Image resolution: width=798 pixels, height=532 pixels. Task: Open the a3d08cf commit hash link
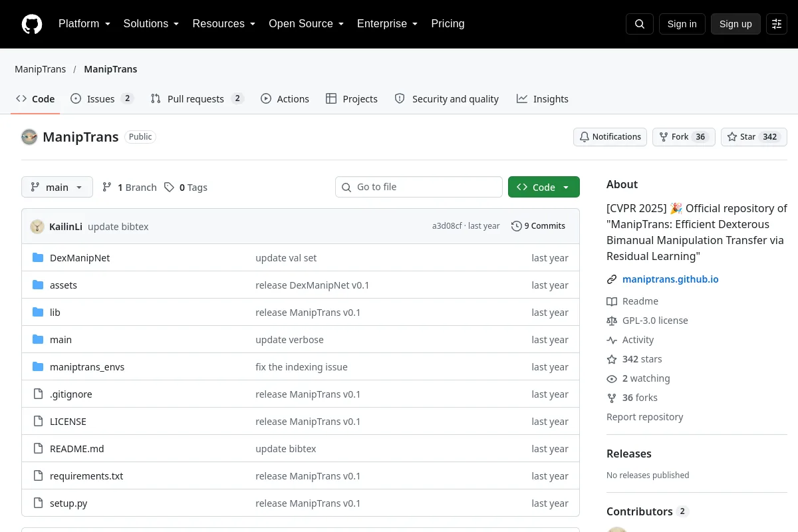coord(447,226)
